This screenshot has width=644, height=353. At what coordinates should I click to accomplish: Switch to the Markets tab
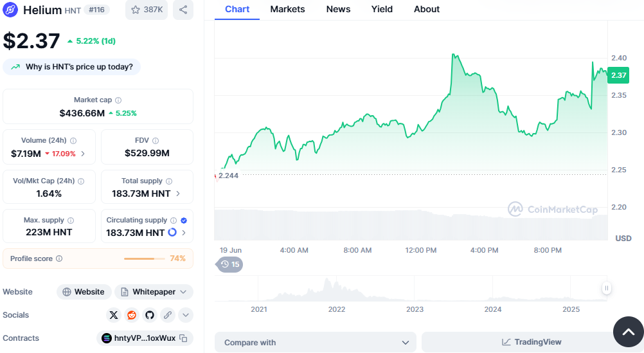pyautogui.click(x=287, y=9)
